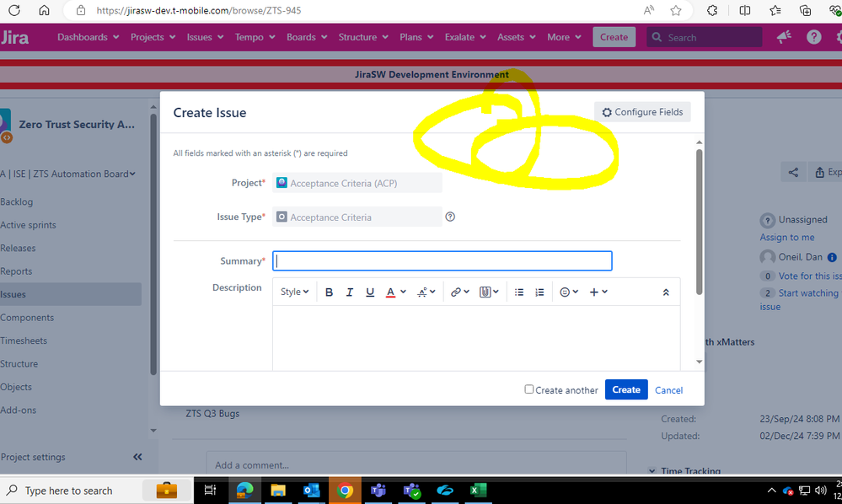Click Create in the Jira navbar
The image size is (842, 504).
[x=614, y=37]
